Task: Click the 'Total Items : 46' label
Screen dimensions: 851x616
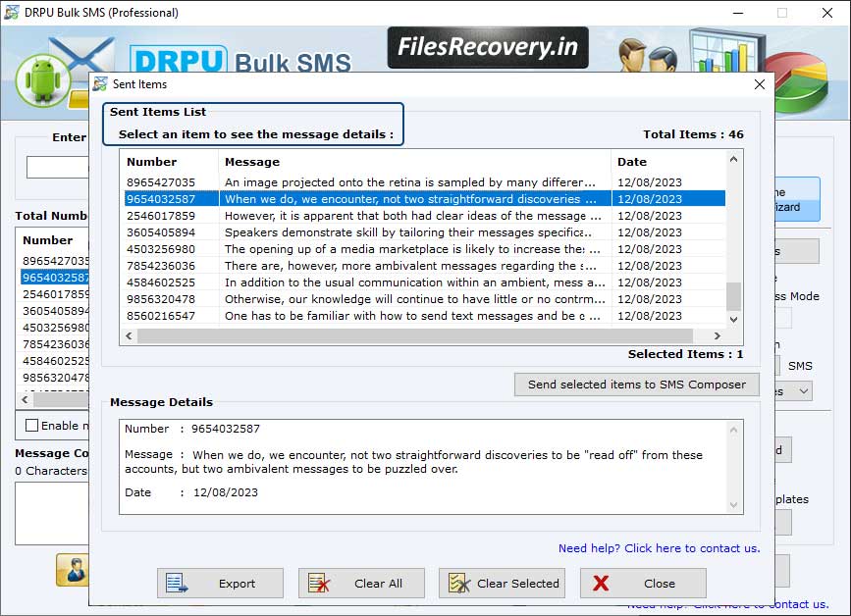Action: click(x=693, y=134)
